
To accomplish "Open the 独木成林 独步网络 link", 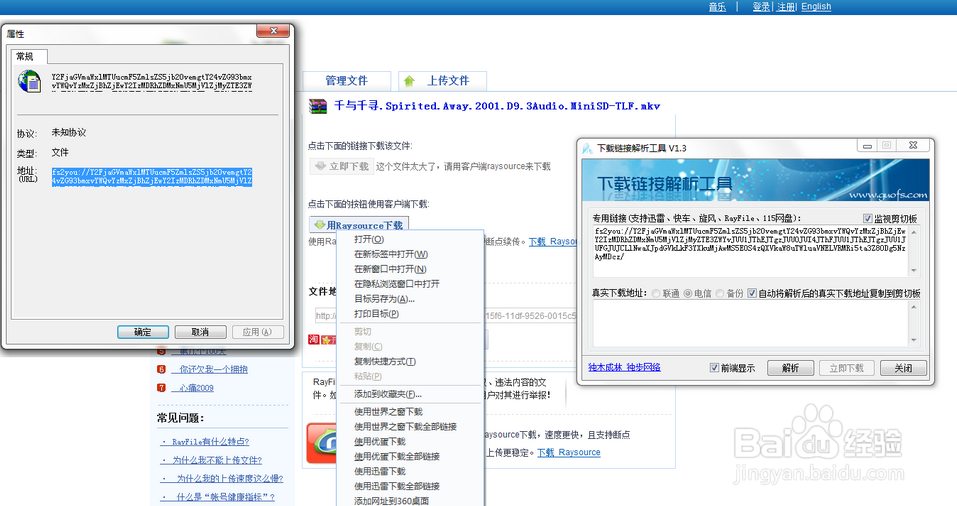I will [624, 367].
